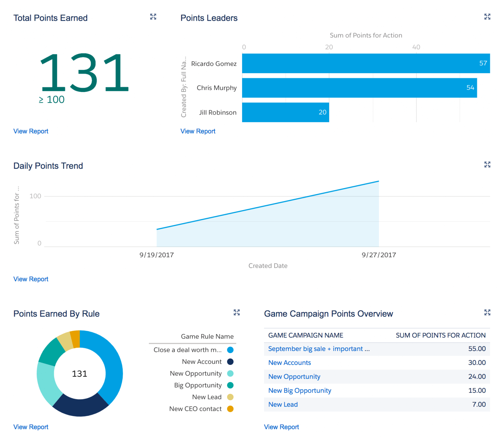Select Ricardo Gomez's bar in Points Leaders
Viewport: 504px width, 445px height.
361,63
